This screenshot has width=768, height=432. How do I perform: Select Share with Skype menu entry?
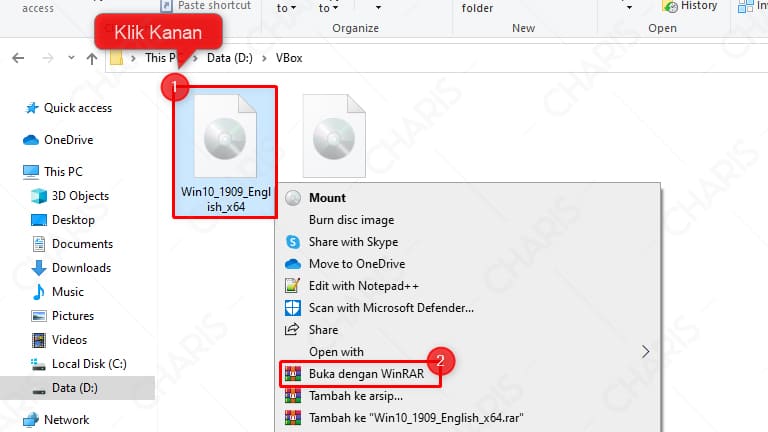tap(353, 242)
